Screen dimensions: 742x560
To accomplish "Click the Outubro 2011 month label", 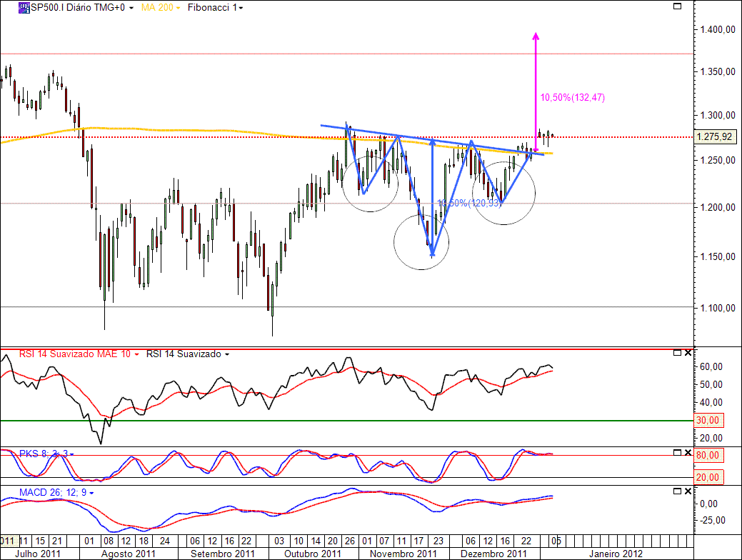I will [x=312, y=554].
